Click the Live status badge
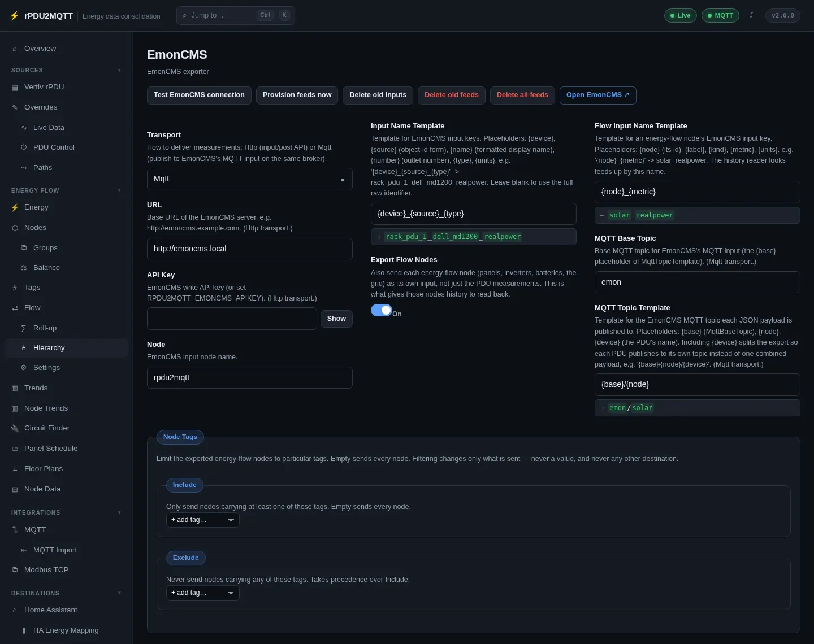The width and height of the screenshot is (814, 644). click(x=680, y=16)
